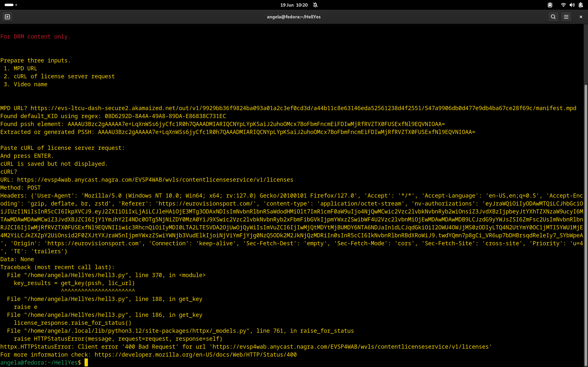Viewport: 588px width, 367px height.
Task: Click the window title angela@fedora:~/HellYes
Action: pyautogui.click(x=294, y=17)
